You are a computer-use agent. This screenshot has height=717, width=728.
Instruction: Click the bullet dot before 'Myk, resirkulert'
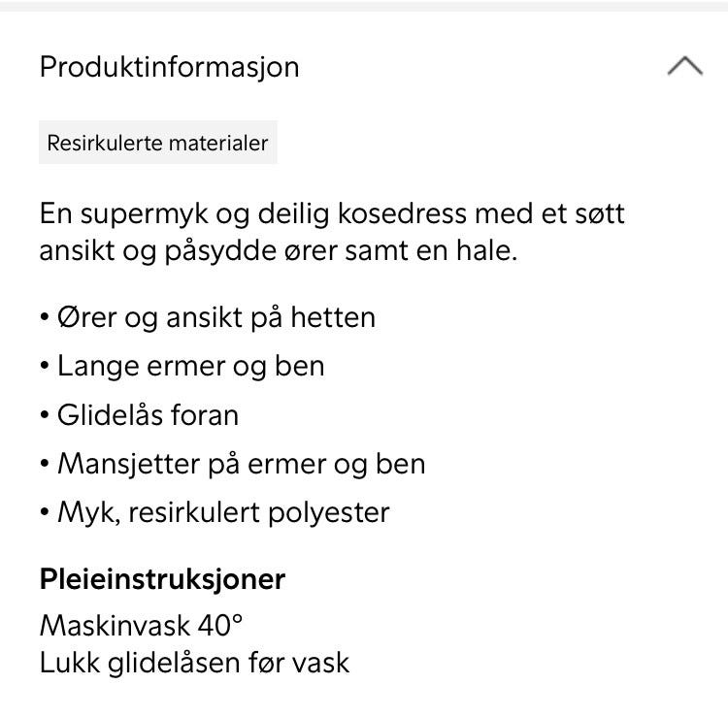[x=45, y=512]
